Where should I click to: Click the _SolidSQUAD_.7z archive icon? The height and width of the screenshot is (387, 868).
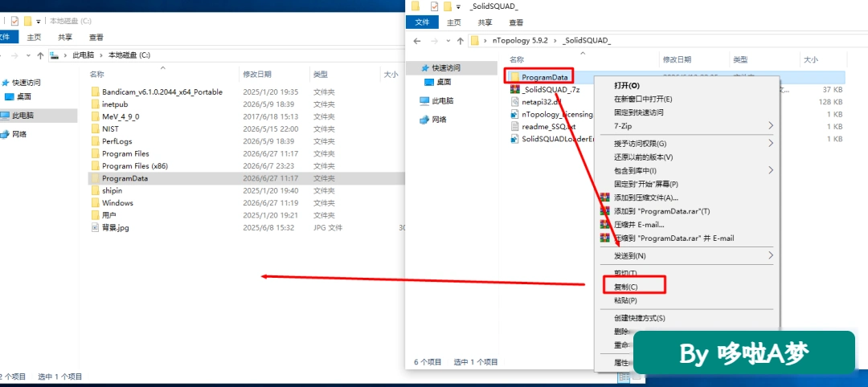pyautogui.click(x=515, y=90)
